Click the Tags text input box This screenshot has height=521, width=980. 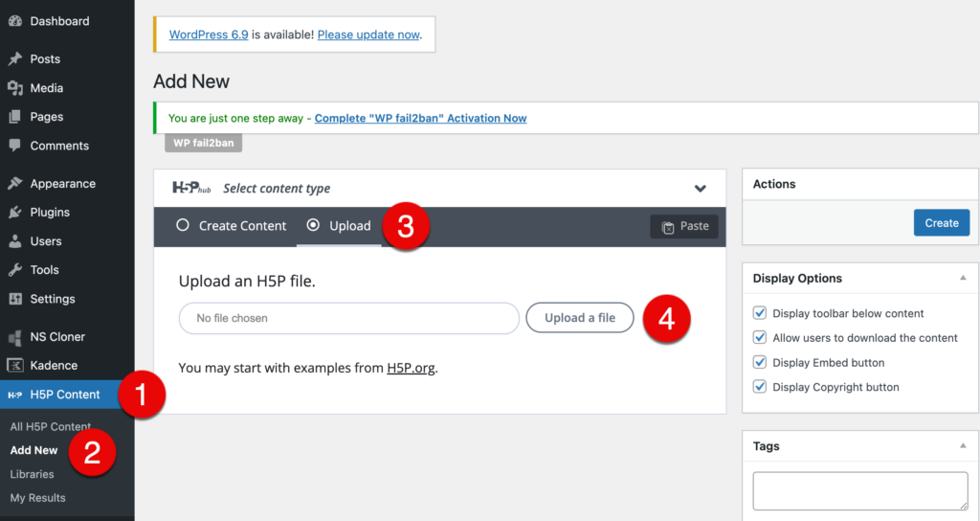[860, 490]
